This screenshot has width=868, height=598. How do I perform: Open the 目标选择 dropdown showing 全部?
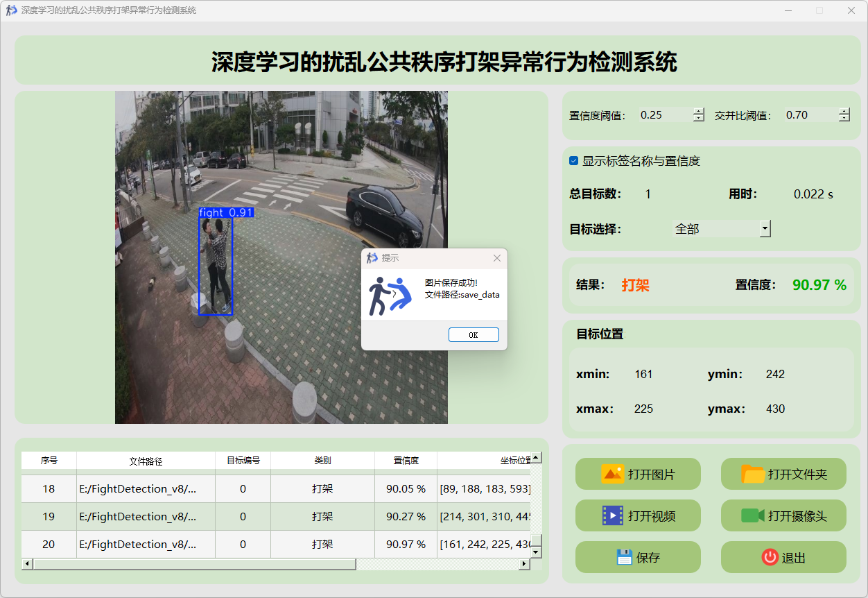click(765, 228)
